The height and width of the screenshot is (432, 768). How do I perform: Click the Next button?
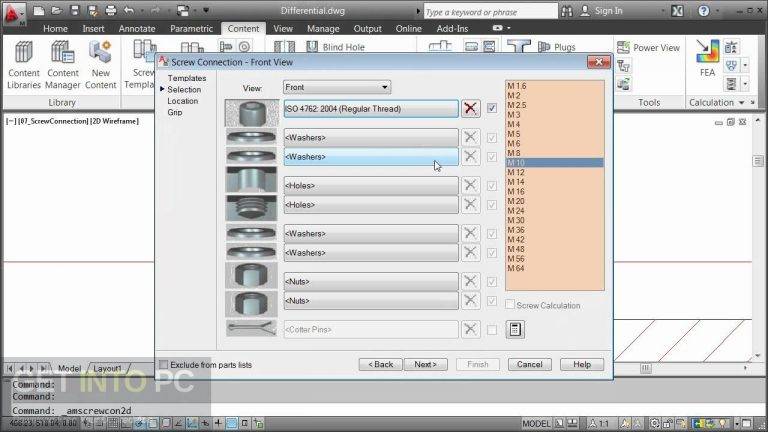pos(425,364)
